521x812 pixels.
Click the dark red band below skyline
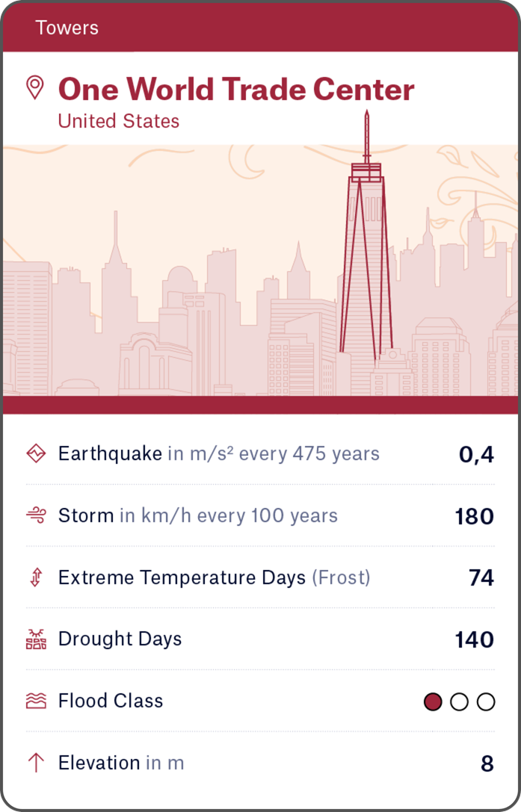click(260, 405)
